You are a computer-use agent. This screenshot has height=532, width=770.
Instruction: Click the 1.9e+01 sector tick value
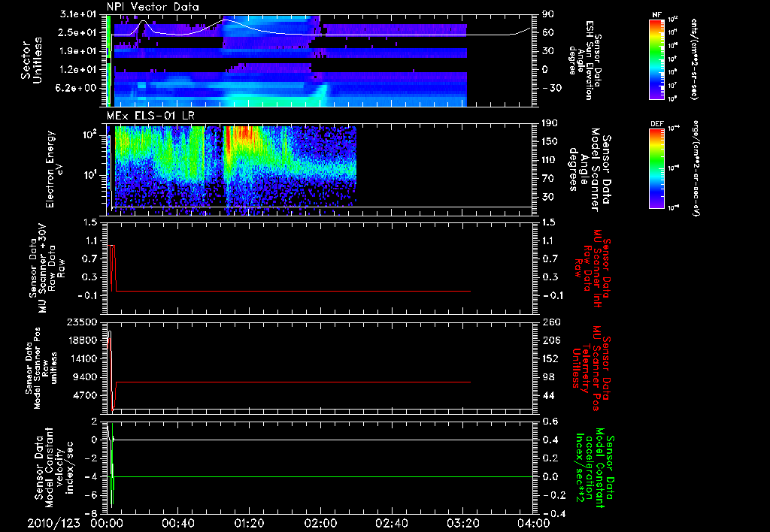(77, 51)
